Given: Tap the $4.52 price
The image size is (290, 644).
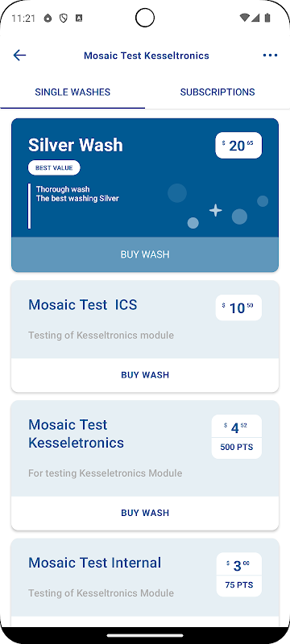Looking at the screenshot, I should [x=236, y=427].
